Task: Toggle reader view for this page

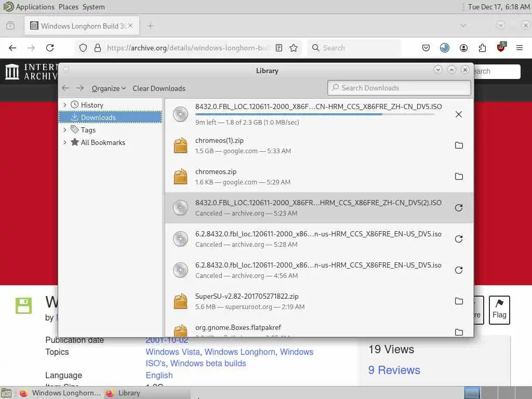Action: click(x=279, y=48)
